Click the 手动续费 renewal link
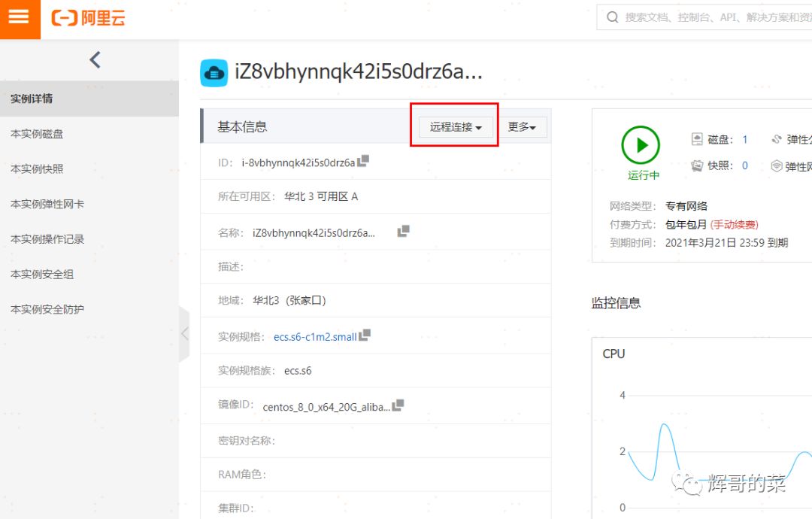812x519 pixels. 735,224
